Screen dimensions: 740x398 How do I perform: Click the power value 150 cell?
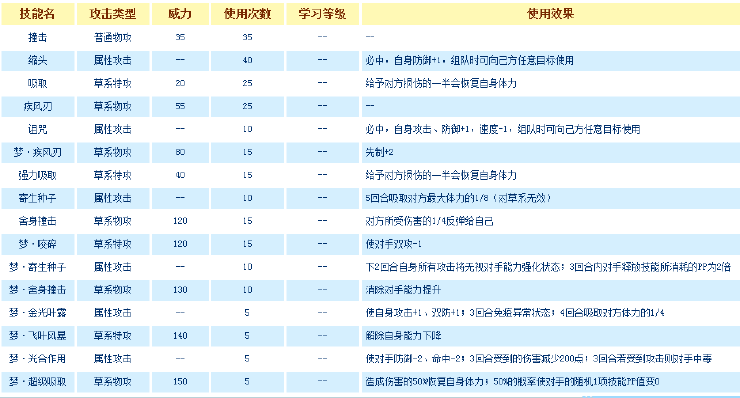pyautogui.click(x=180, y=381)
